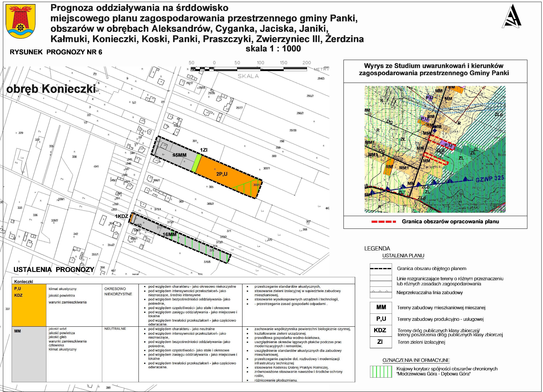
Task: Click the scale bar above the map
Action: pos(249,69)
